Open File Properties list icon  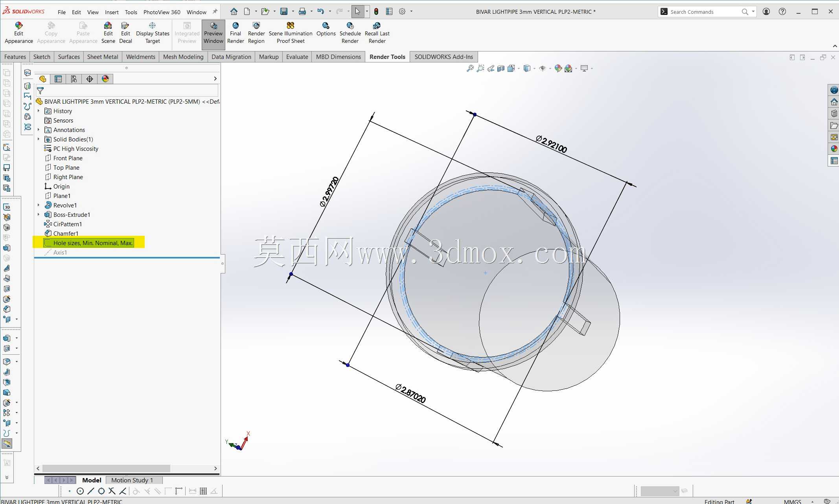[389, 11]
